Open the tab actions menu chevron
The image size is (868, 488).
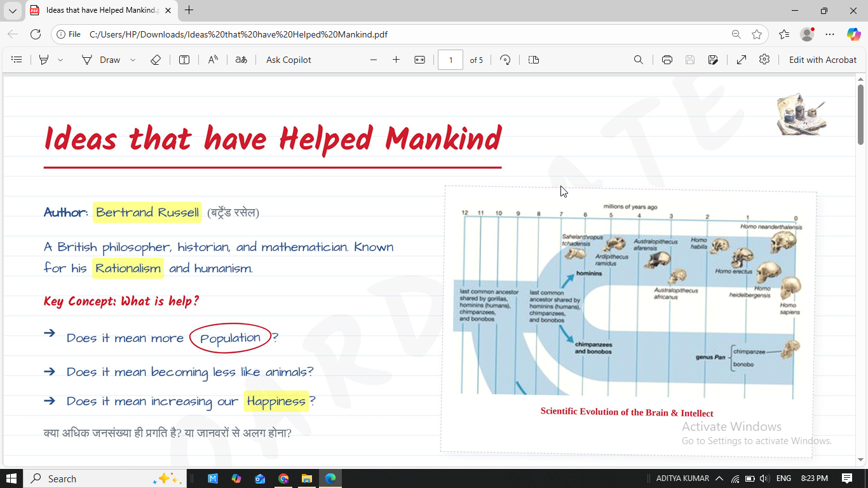point(13,11)
